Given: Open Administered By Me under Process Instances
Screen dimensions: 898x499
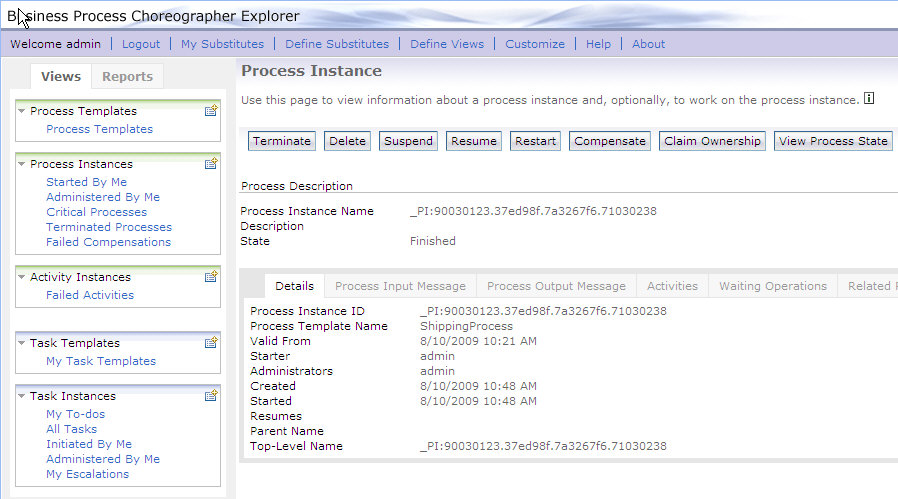Looking at the screenshot, I should click(x=103, y=197).
